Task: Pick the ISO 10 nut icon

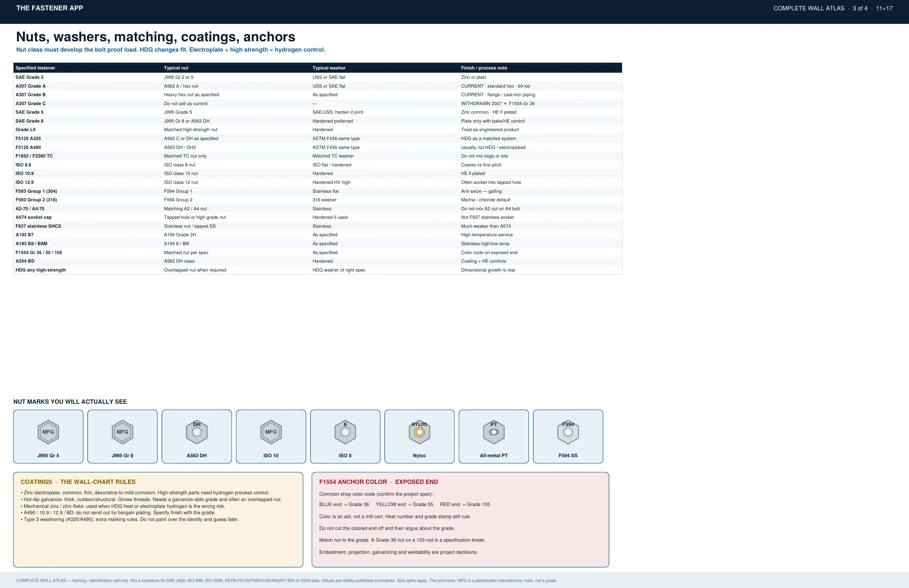Action: (271, 432)
